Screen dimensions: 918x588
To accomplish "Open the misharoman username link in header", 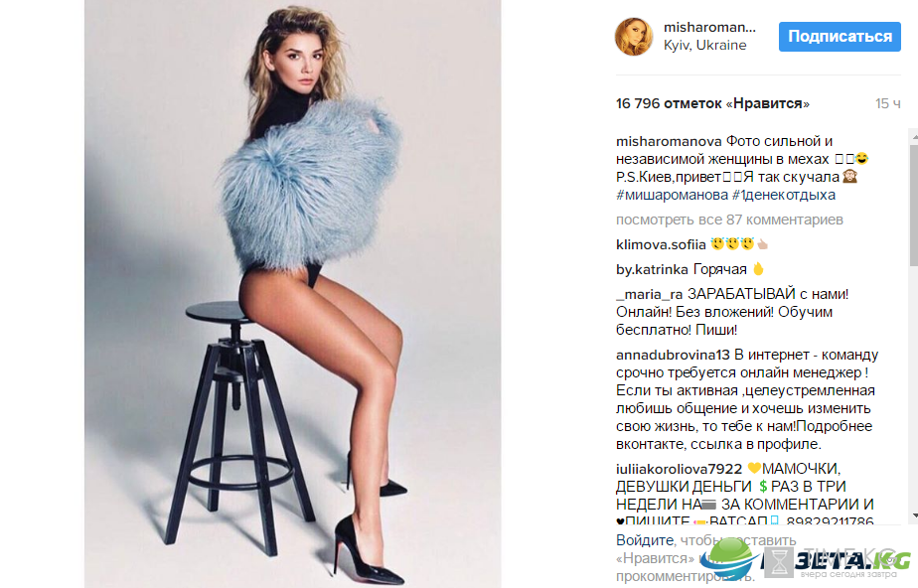I will point(709,28).
